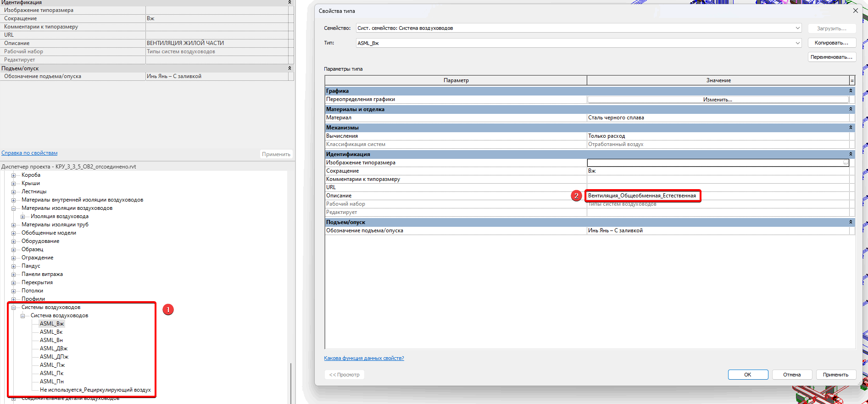868x404 pixels.
Task: Select the Образец tree item
Action: click(32, 249)
